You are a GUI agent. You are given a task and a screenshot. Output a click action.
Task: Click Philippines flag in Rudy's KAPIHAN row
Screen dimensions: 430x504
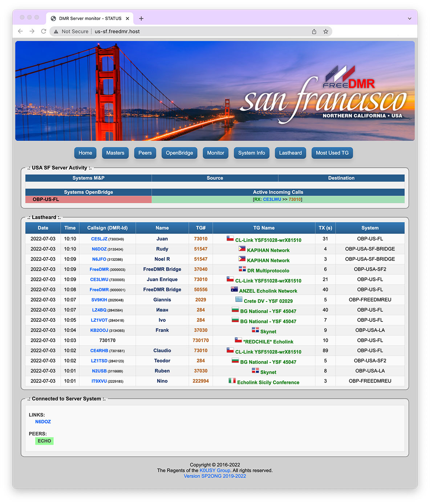(x=242, y=249)
